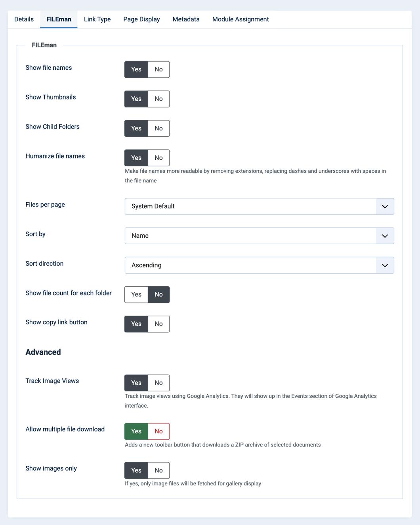This screenshot has height=525, width=420.
Task: Click the active FILEman tab
Action: [x=59, y=19]
